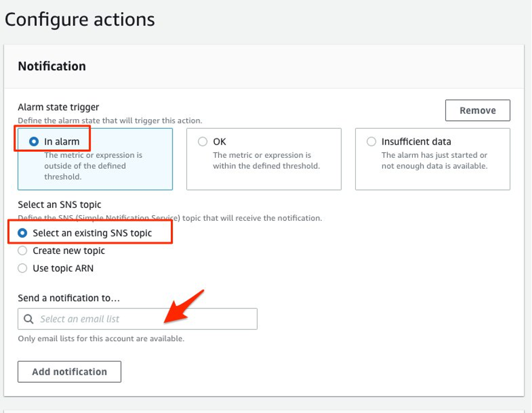Click the "Select an SNS topic" label
This screenshot has width=532, height=413.
click(58, 204)
